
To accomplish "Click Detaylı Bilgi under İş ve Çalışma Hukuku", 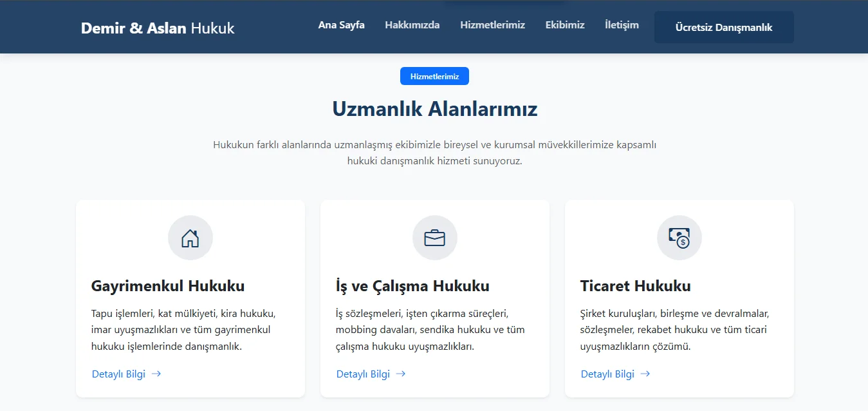I will (362, 374).
